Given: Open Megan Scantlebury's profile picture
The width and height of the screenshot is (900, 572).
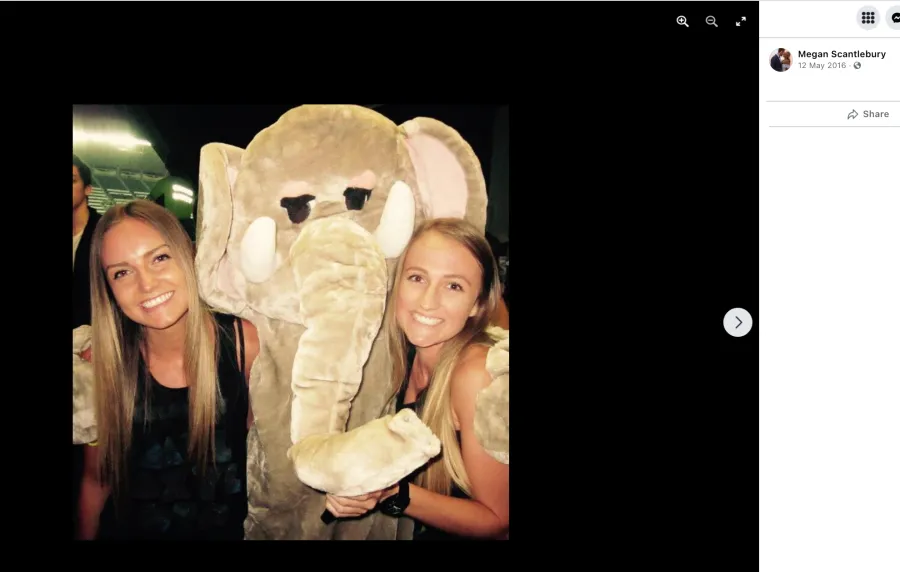Looking at the screenshot, I should 781,60.
